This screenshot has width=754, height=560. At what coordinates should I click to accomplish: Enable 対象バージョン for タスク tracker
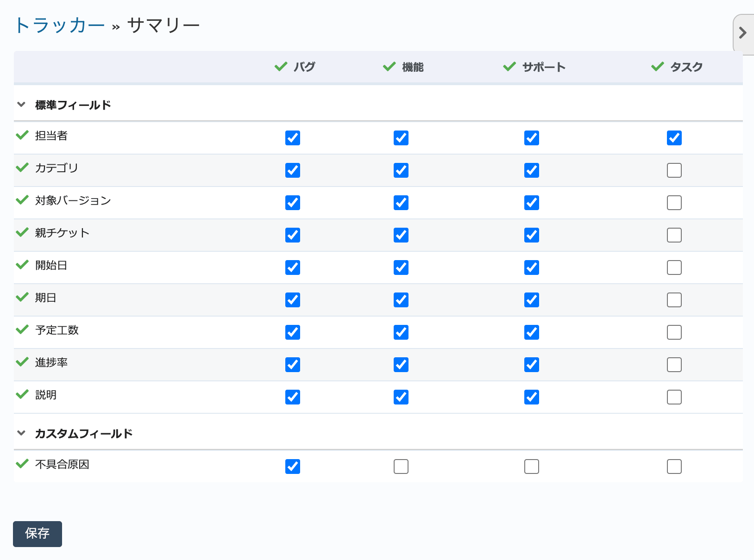click(x=674, y=203)
